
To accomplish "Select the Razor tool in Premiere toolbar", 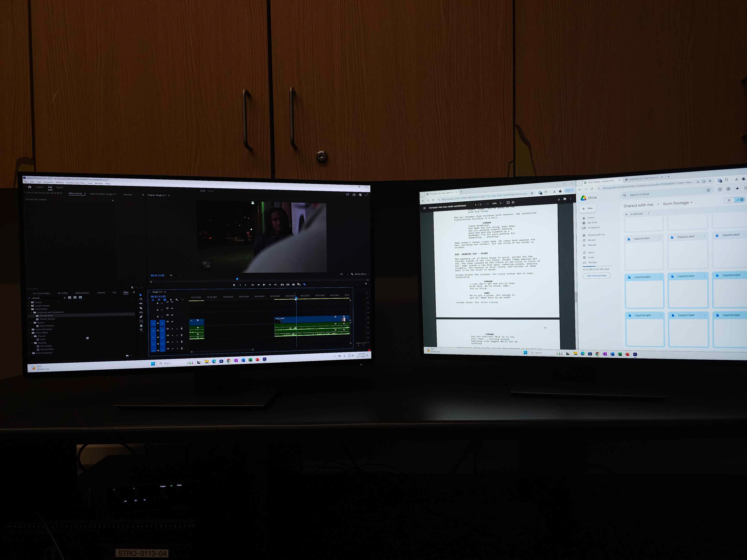I will click(x=141, y=308).
